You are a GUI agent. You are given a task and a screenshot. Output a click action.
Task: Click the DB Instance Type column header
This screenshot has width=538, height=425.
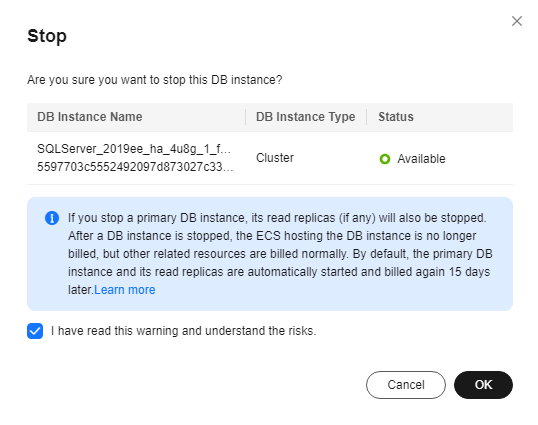[x=305, y=117]
